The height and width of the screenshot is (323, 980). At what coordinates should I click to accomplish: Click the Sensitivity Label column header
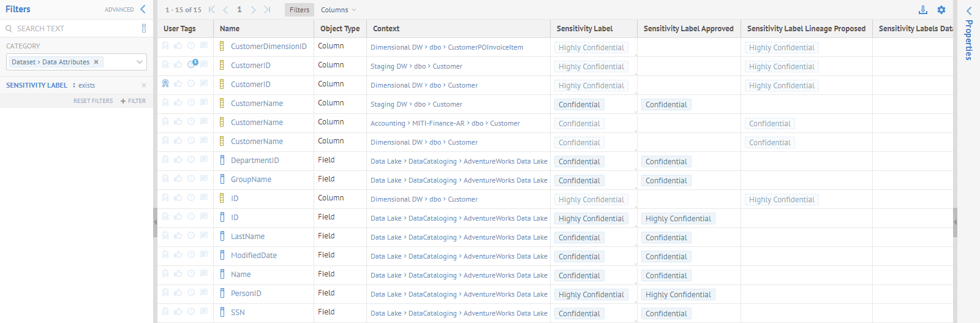coord(584,29)
